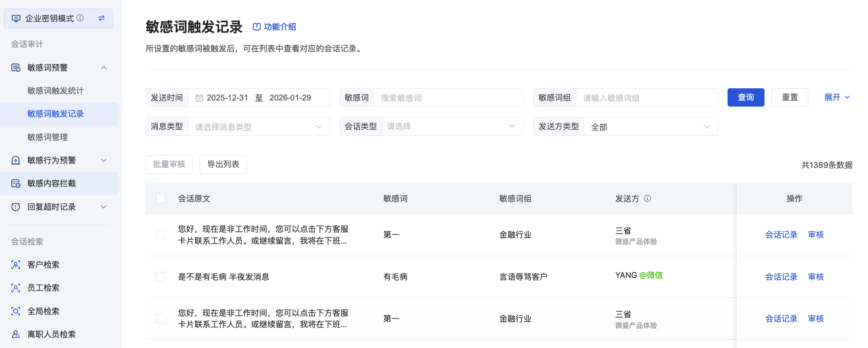Click the 搜索敏感词 input field
This screenshot has width=868, height=348.
(x=449, y=98)
